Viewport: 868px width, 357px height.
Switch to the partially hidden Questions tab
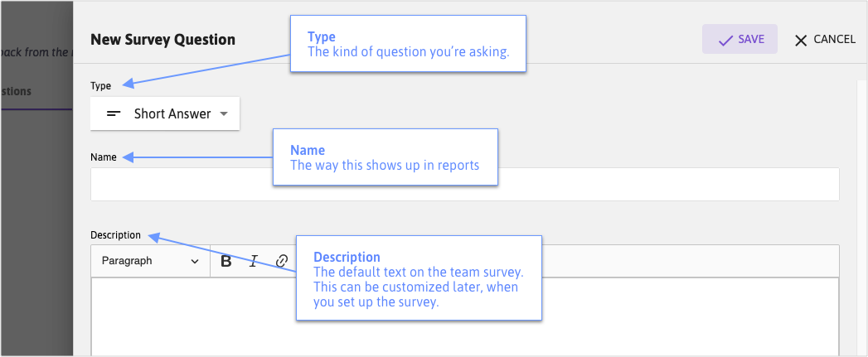[16, 91]
